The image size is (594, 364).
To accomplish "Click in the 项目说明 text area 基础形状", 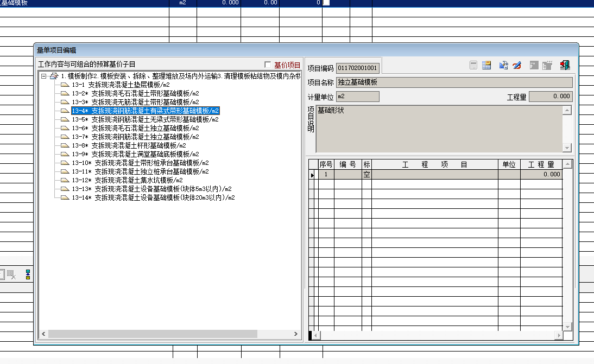I will tap(439, 129).
